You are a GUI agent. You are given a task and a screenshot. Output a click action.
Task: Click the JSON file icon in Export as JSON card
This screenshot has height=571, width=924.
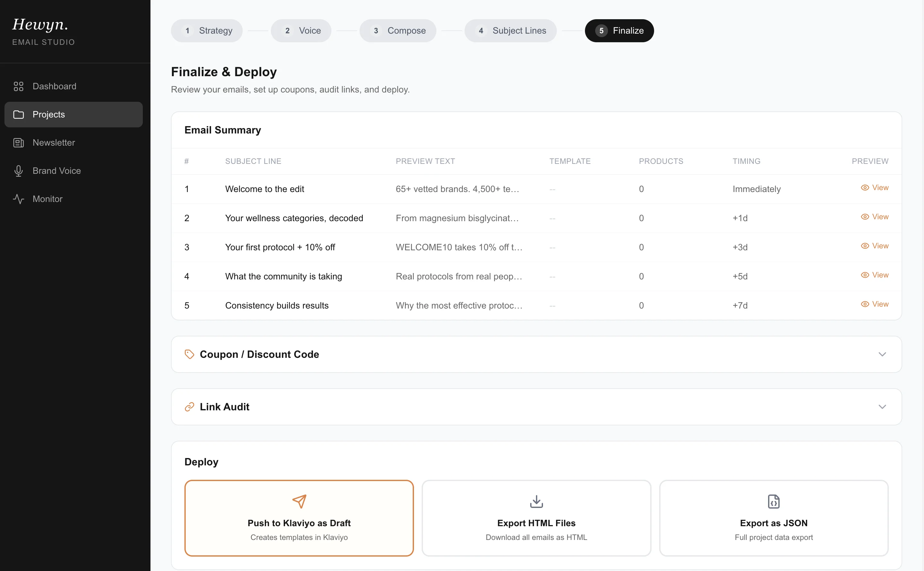pos(773,501)
